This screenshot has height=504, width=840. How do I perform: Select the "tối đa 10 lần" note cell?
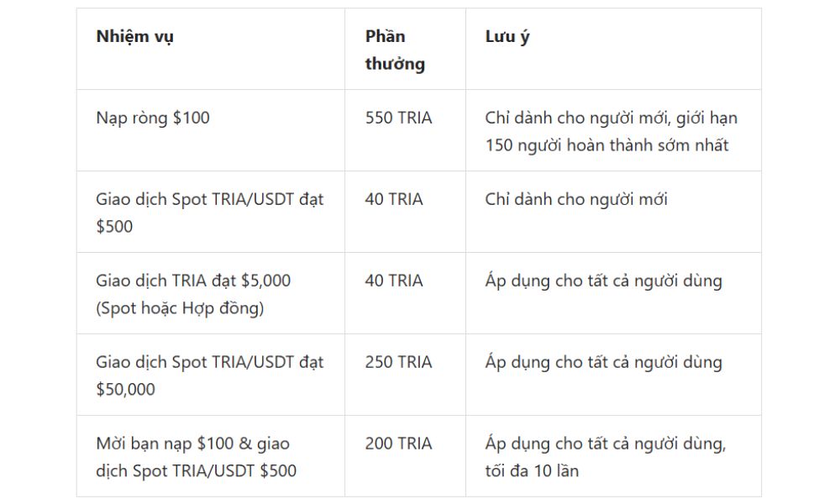tap(532, 470)
